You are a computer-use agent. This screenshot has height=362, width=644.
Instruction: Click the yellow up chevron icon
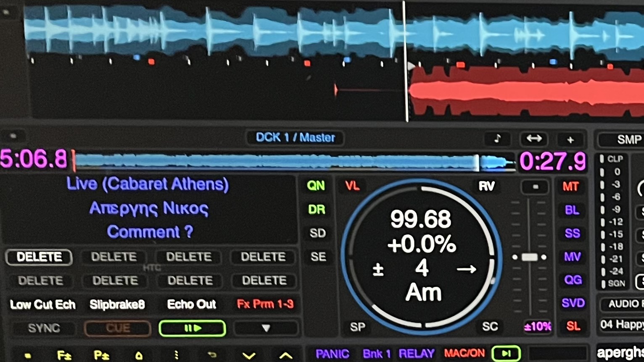286,356
